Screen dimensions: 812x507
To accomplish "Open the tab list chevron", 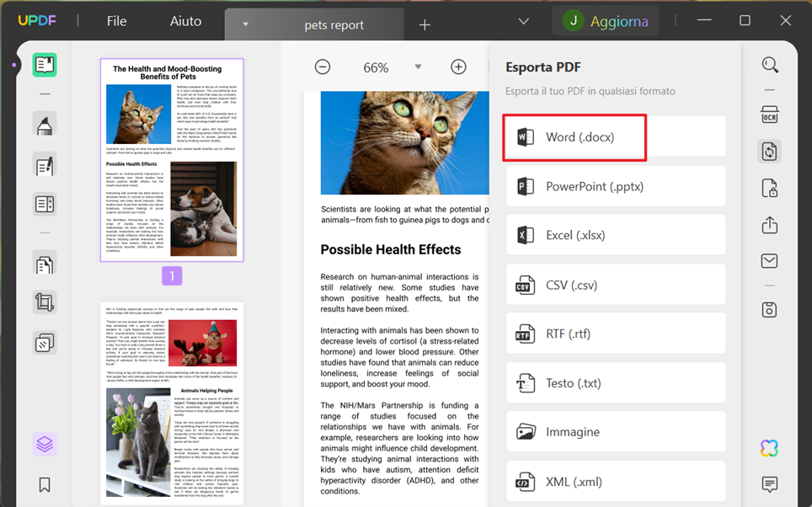I will click(x=524, y=21).
